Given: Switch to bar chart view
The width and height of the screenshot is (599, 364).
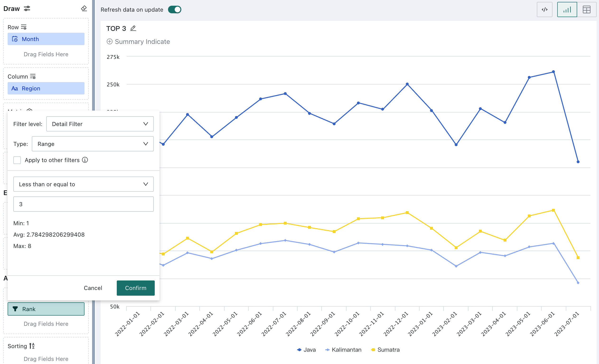Looking at the screenshot, I should (567, 10).
